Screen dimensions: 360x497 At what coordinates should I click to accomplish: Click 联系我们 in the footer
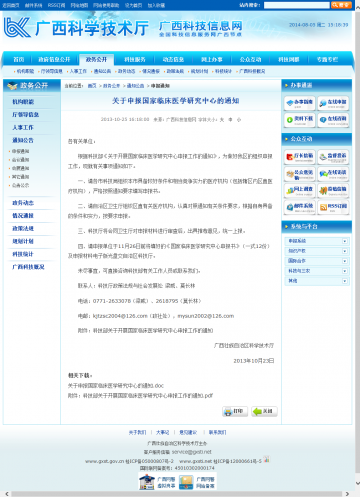tap(218, 432)
